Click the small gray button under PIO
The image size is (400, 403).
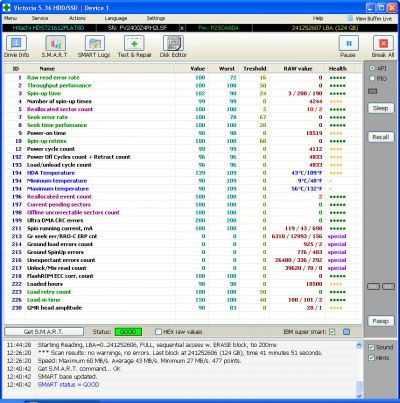pyautogui.click(x=373, y=91)
